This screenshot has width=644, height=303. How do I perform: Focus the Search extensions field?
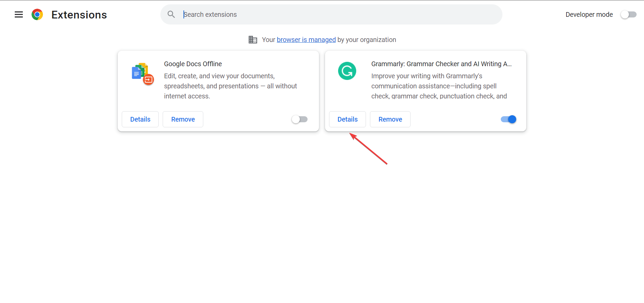(x=331, y=14)
